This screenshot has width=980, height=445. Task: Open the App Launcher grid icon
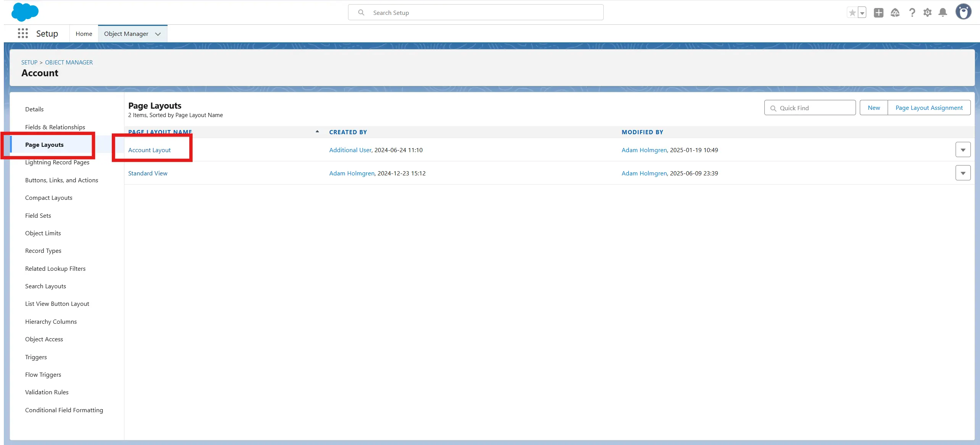(23, 34)
